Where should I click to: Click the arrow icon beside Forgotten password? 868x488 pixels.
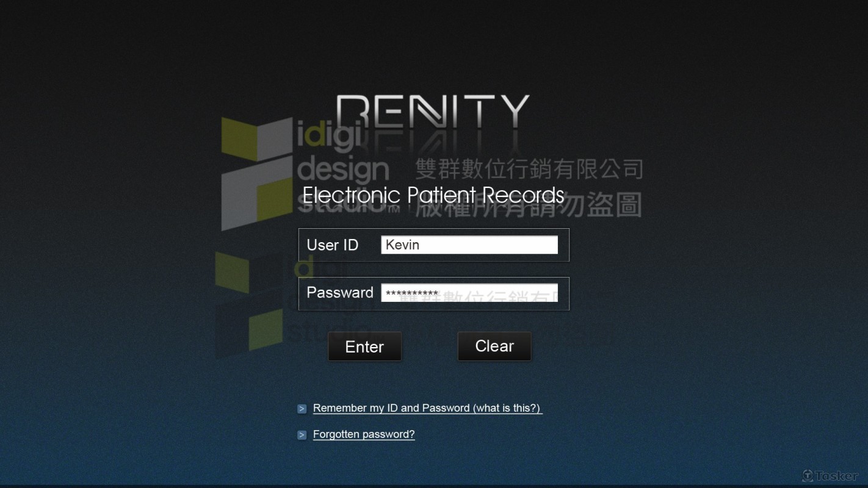coord(302,435)
